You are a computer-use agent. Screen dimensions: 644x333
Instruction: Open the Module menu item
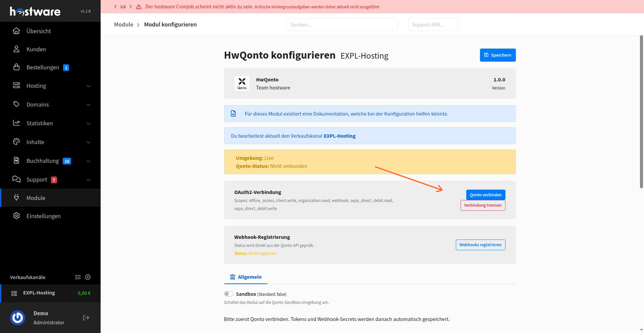pos(50,198)
